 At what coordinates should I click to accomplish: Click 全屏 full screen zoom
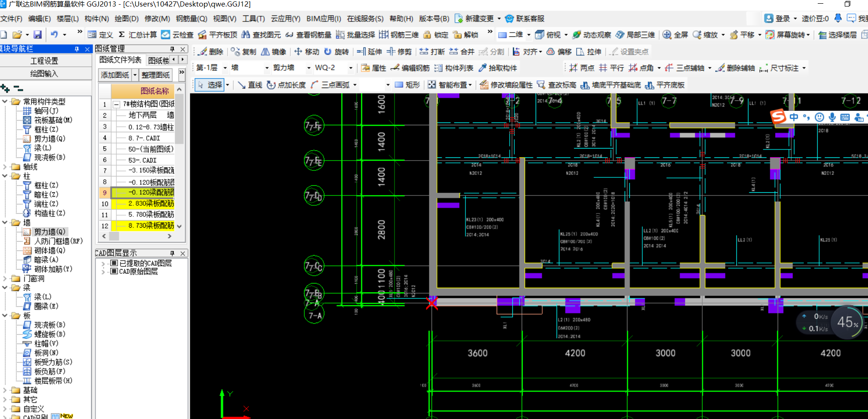tap(675, 34)
